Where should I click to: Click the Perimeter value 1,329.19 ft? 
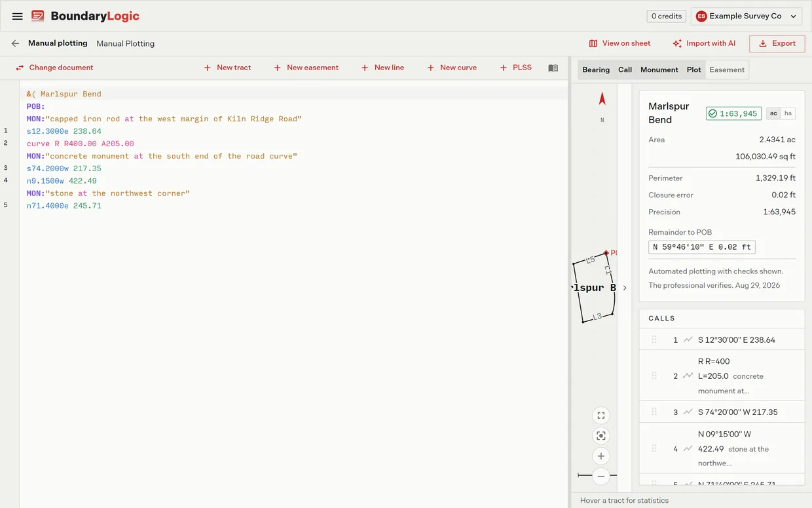point(776,178)
